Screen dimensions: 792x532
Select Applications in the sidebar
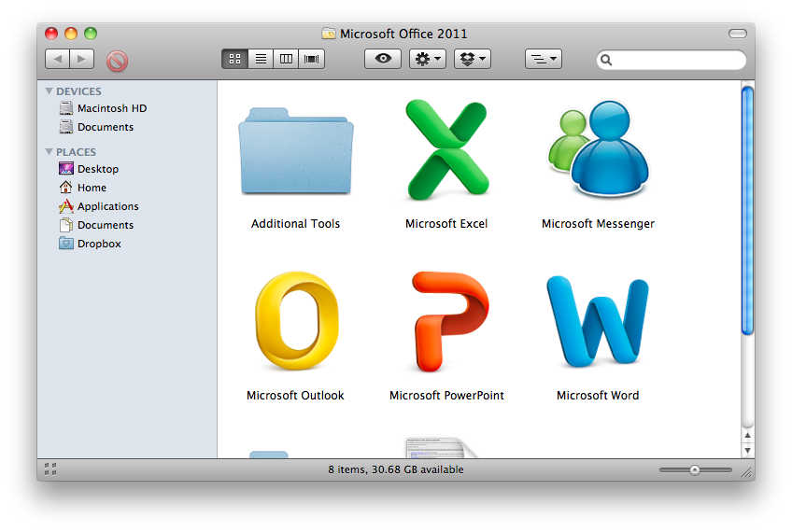tap(107, 206)
